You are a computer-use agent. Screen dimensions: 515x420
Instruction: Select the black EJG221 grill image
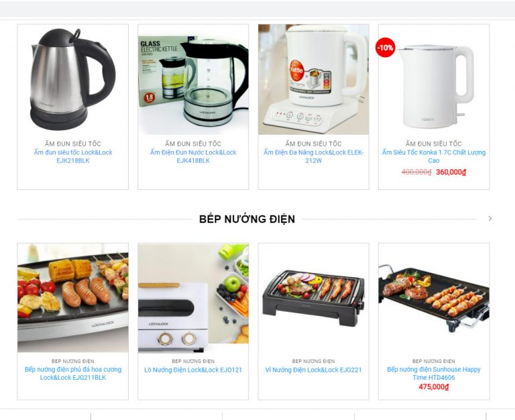coord(313,298)
